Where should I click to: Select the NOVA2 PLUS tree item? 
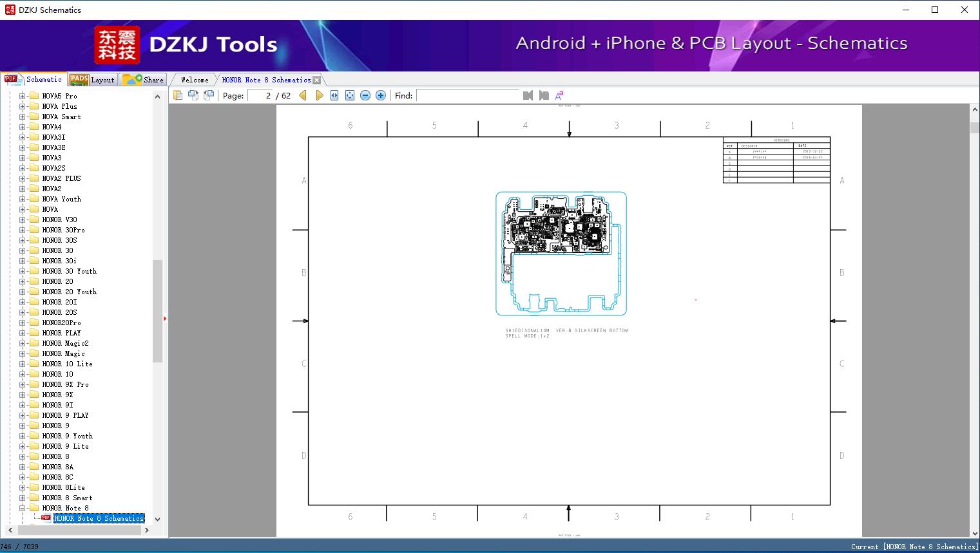coord(61,178)
